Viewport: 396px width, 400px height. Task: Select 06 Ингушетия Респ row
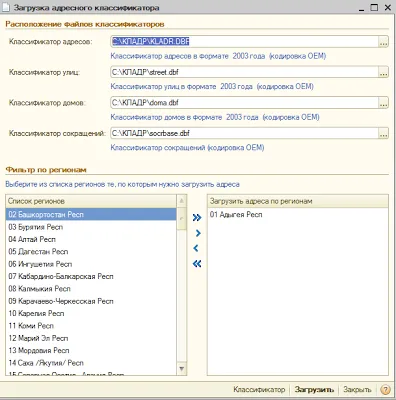click(x=91, y=264)
